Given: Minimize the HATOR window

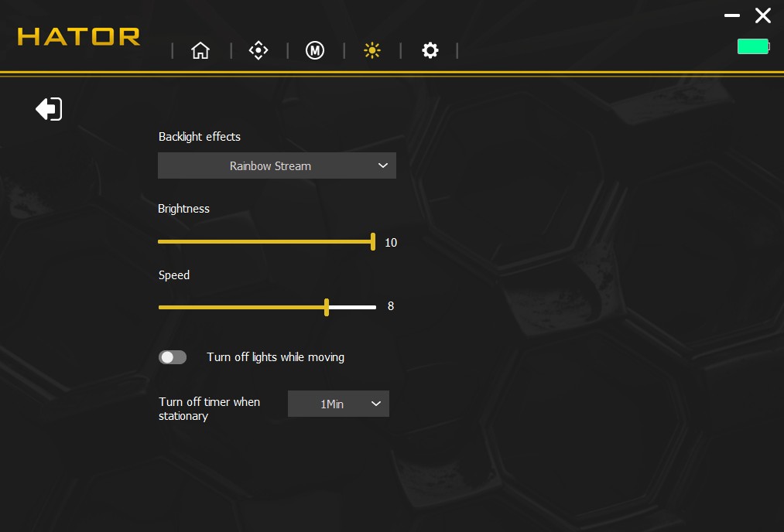Looking at the screenshot, I should click(x=732, y=15).
